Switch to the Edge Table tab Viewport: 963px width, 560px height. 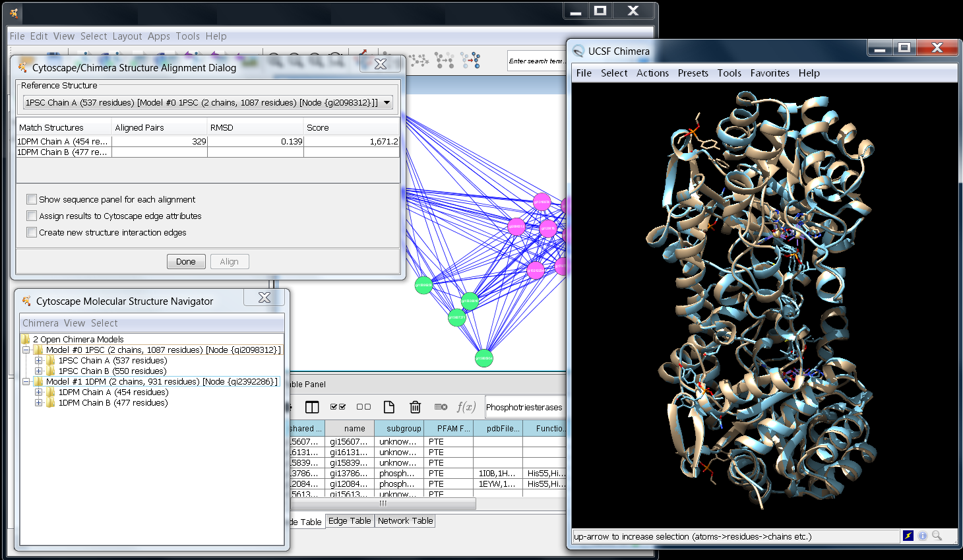(x=350, y=520)
